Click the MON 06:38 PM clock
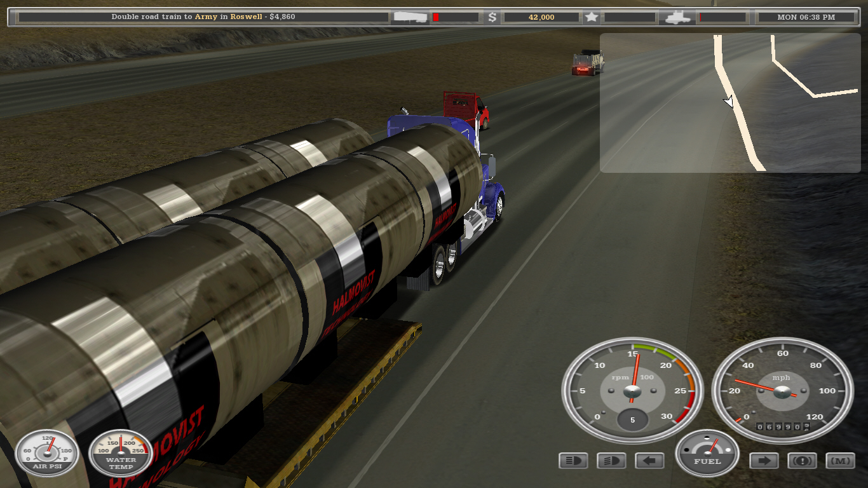Image resolution: width=868 pixels, height=488 pixels. click(806, 17)
